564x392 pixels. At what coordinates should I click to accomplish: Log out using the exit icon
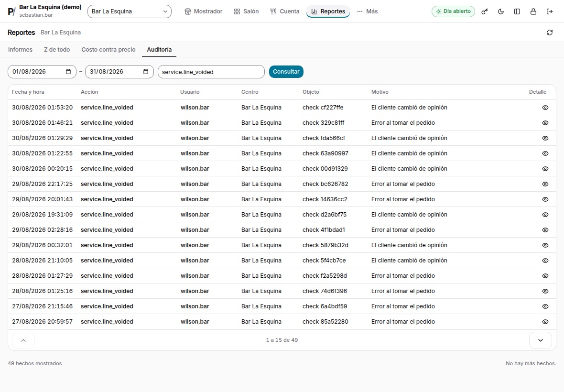coord(549,11)
